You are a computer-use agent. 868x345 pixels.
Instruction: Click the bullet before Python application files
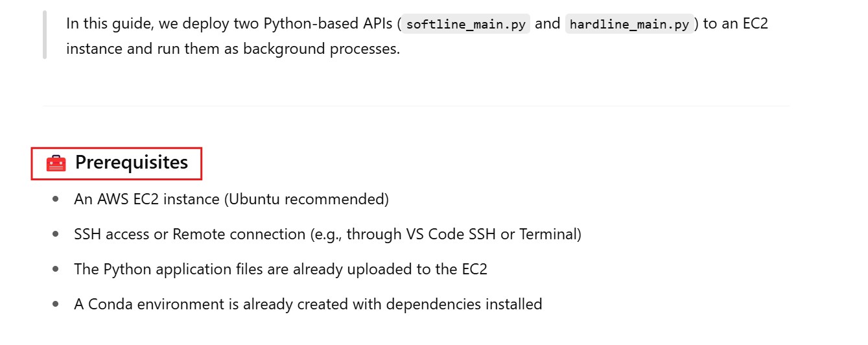coord(56,269)
